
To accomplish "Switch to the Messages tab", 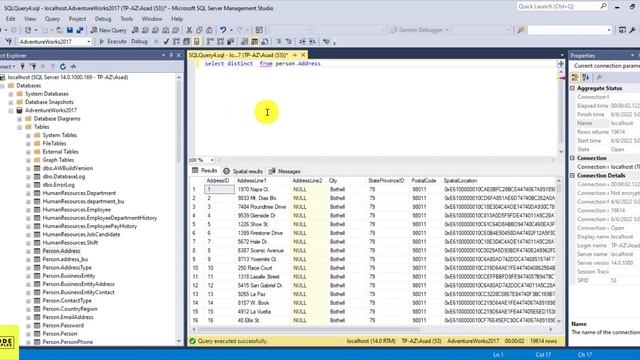I will pyautogui.click(x=285, y=171).
